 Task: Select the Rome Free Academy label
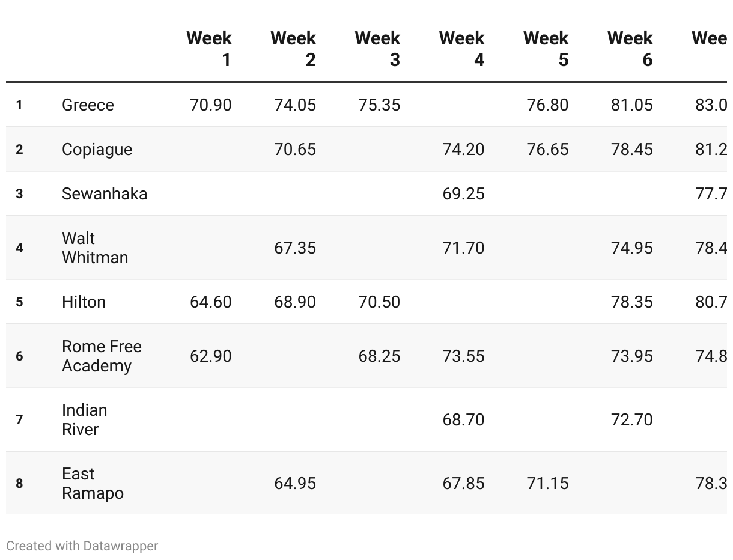[x=102, y=356]
